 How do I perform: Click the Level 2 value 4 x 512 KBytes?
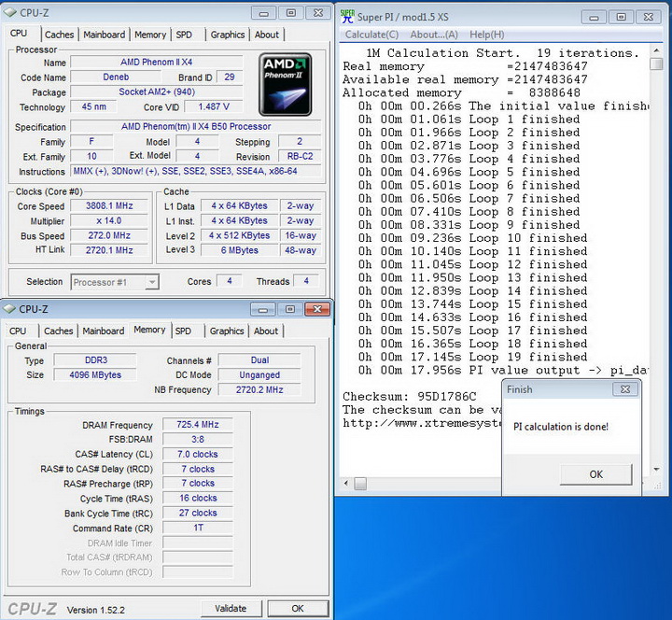[x=240, y=235]
